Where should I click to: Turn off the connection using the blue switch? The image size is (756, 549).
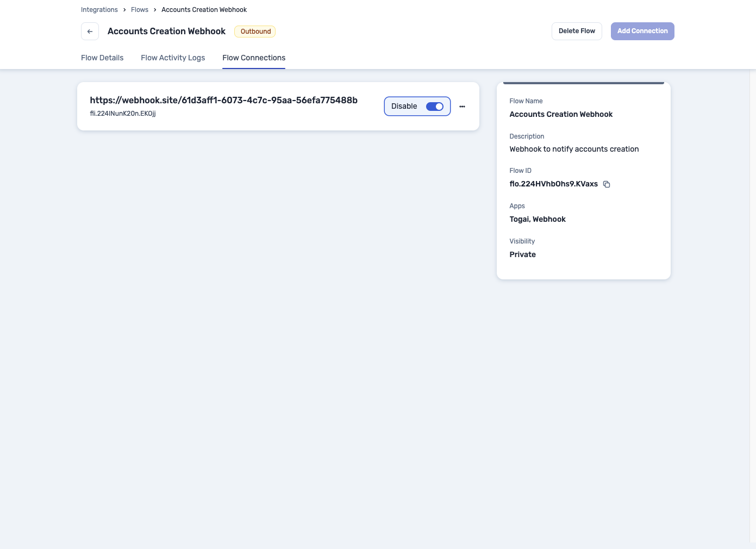click(x=434, y=106)
